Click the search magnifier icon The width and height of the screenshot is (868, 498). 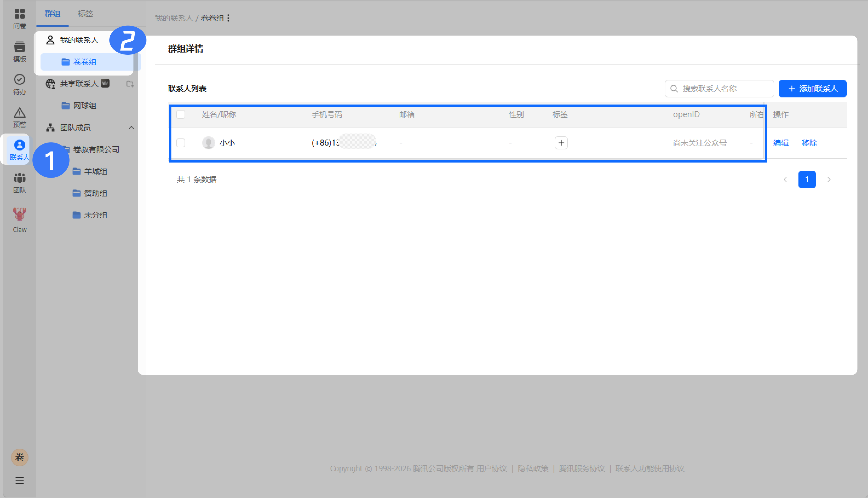point(674,89)
